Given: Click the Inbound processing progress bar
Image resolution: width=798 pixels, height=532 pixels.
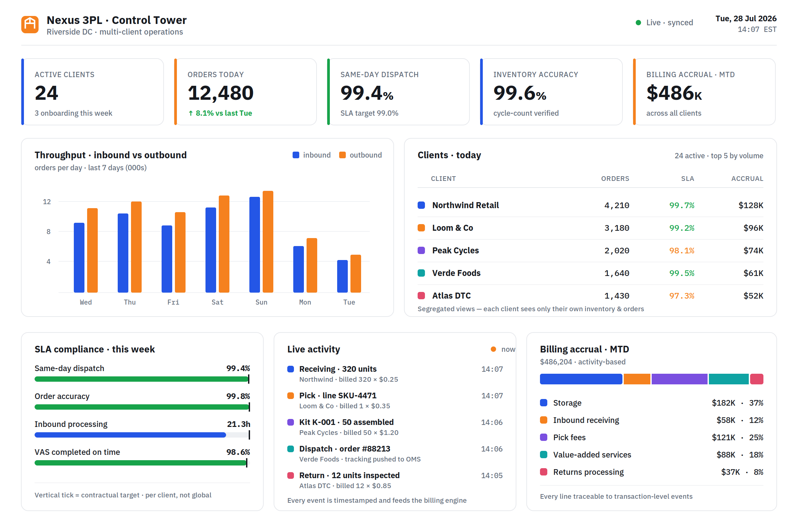Looking at the screenshot, I should click(142, 435).
